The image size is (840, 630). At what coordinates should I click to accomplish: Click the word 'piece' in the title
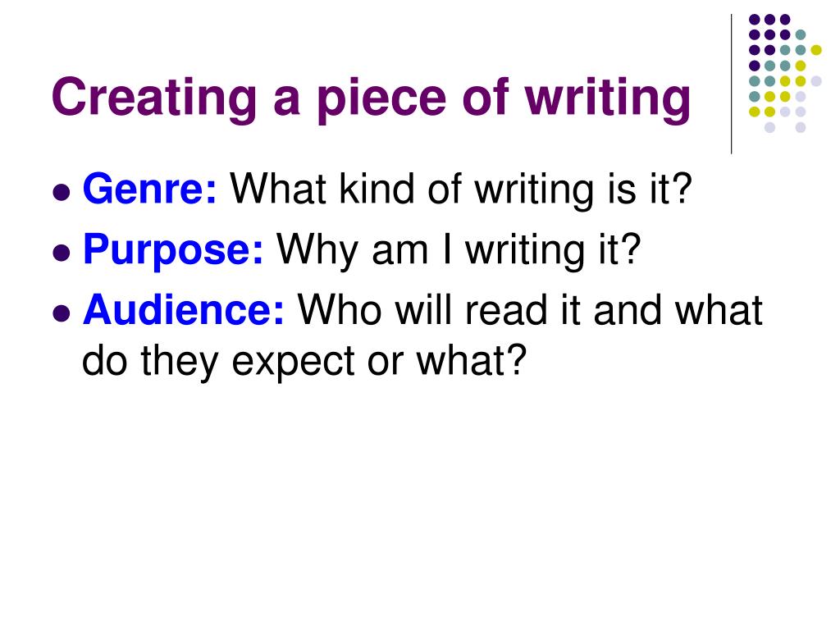pos(381,102)
